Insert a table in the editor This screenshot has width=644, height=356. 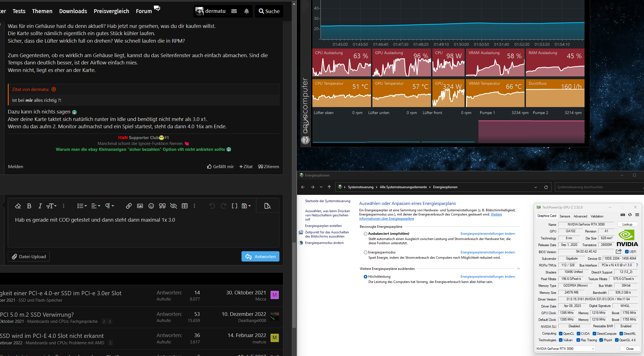pyautogui.click(x=185, y=206)
